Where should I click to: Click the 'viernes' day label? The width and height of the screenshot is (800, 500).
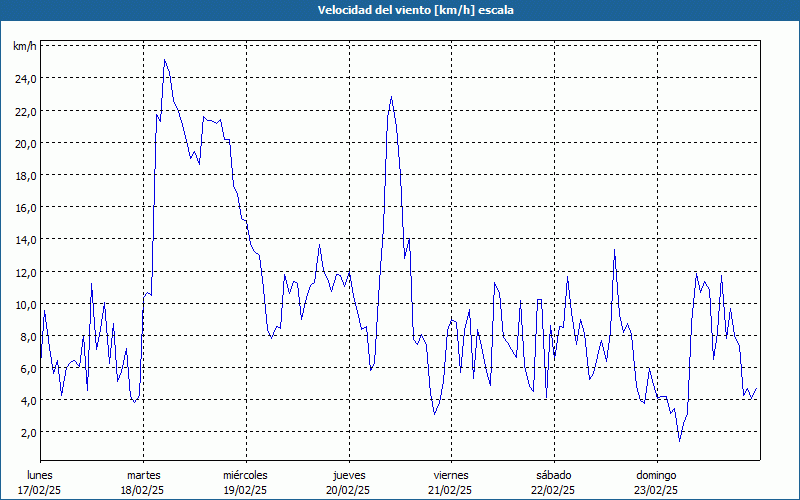[x=451, y=475]
